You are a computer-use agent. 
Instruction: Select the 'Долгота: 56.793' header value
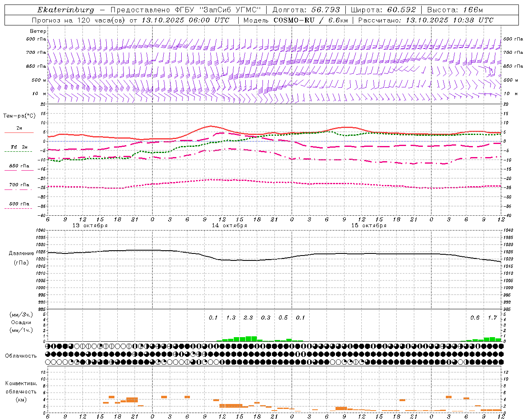tap(306, 10)
